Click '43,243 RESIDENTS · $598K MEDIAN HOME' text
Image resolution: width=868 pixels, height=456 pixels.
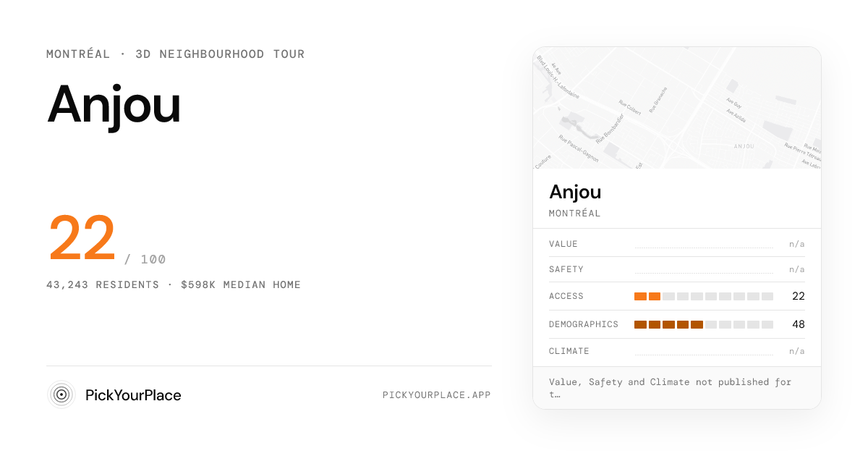(174, 284)
